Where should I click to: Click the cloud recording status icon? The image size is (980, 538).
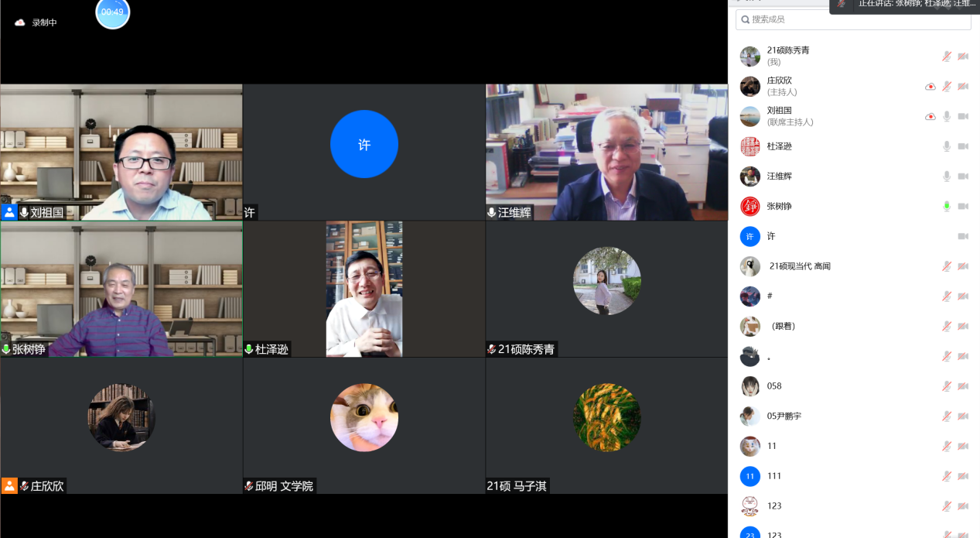[20, 22]
